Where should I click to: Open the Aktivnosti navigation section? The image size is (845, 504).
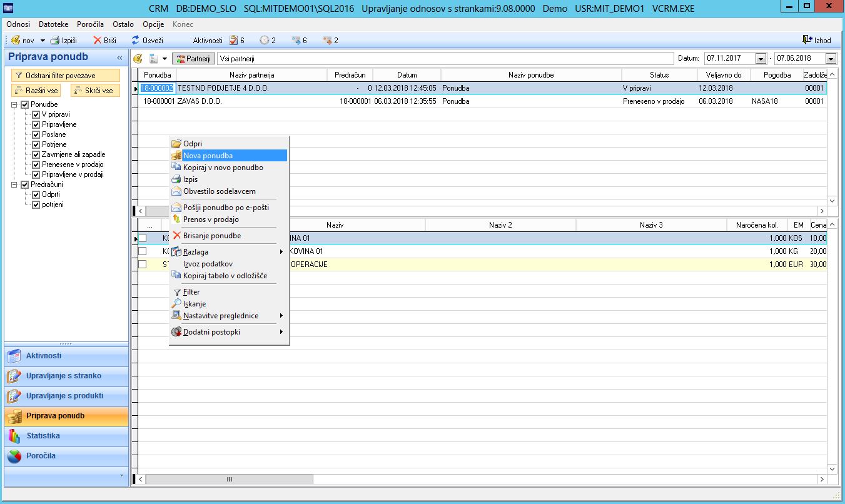[66, 356]
